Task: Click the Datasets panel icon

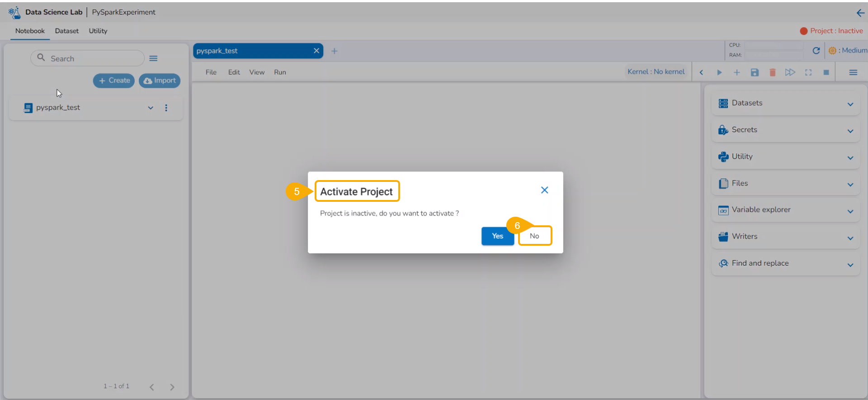Action: (x=723, y=103)
